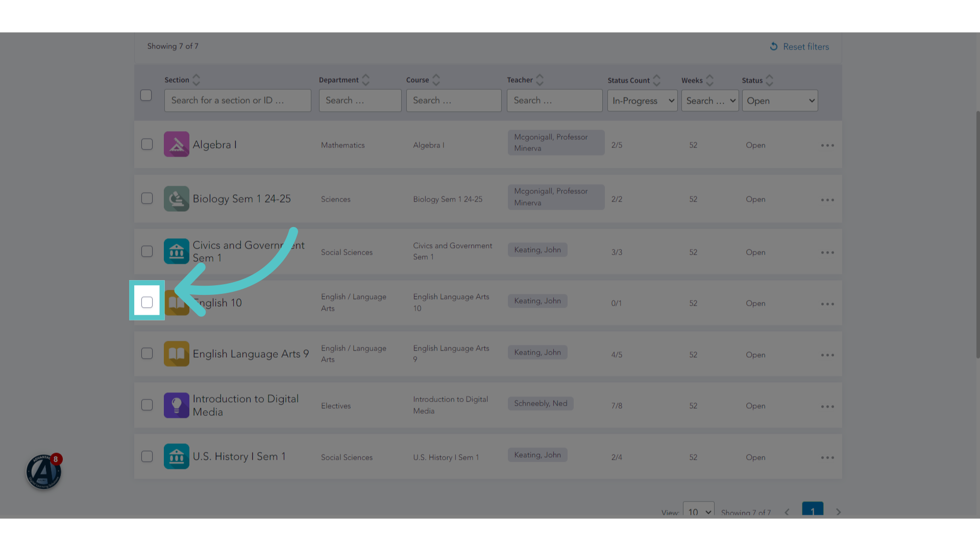Toggle the select-all sections checkbox

pyautogui.click(x=146, y=95)
